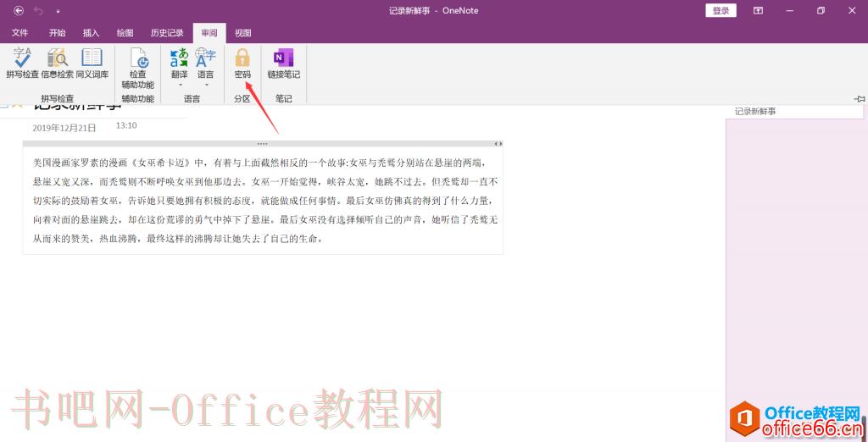Click 检查辅助功能 accessibility checker
This screenshot has height=442, width=868.
pos(138,68)
